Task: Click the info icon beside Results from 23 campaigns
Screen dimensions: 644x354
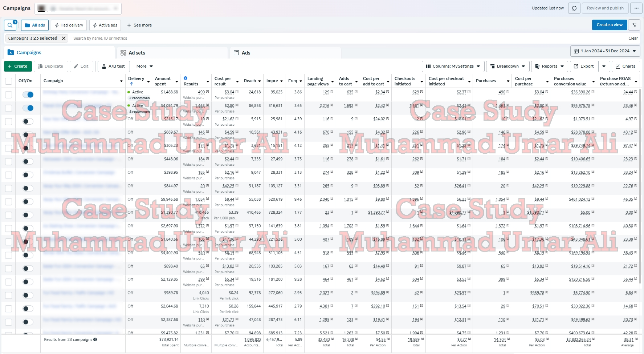Action: point(95,339)
